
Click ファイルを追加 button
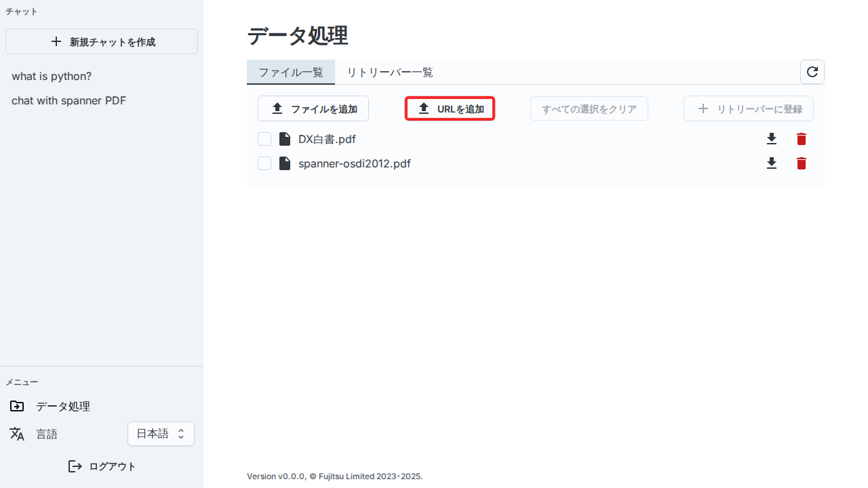click(x=313, y=108)
